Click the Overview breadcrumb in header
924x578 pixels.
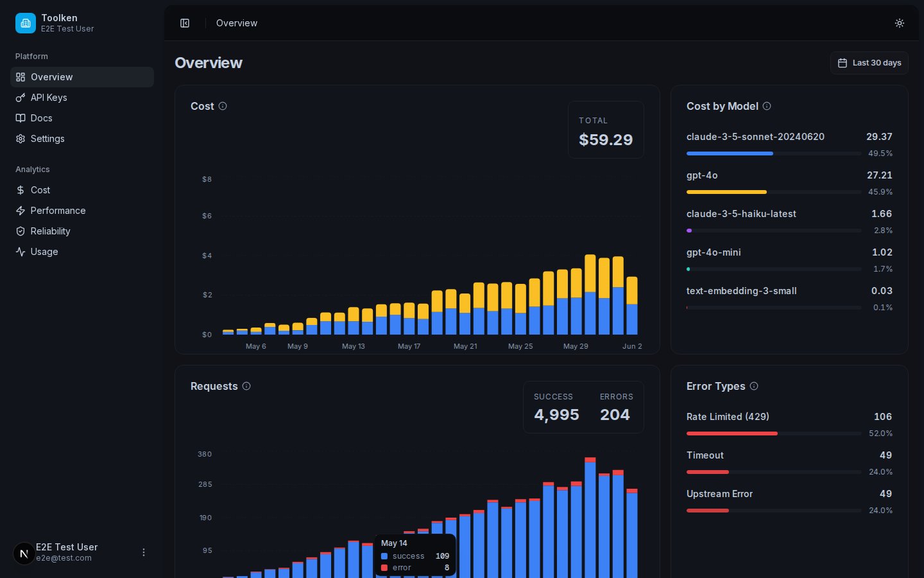[237, 23]
